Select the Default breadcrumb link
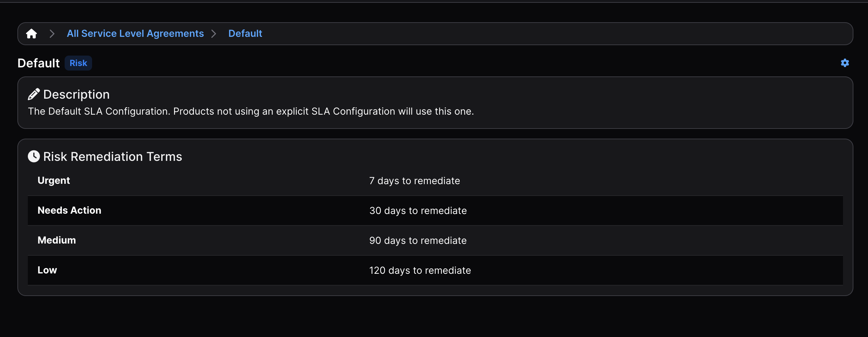Image resolution: width=868 pixels, height=337 pixels. (x=245, y=34)
